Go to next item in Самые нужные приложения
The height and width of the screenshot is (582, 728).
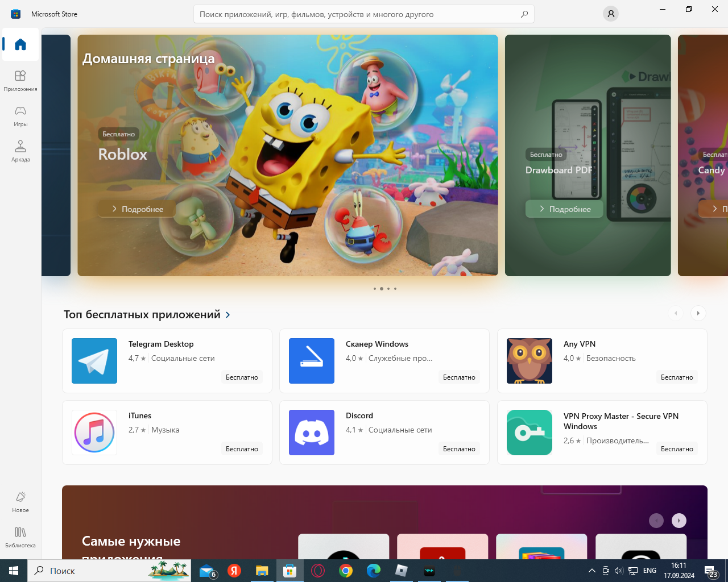[679, 521]
